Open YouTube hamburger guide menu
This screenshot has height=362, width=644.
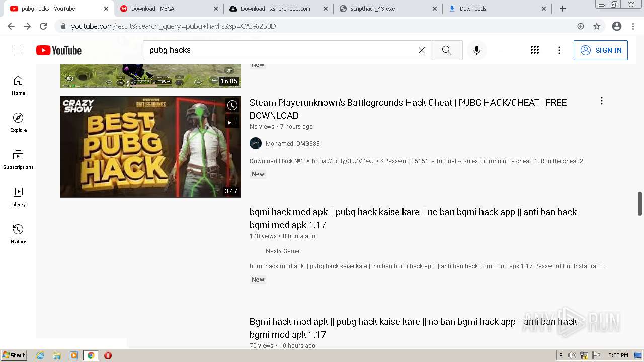tap(18, 50)
